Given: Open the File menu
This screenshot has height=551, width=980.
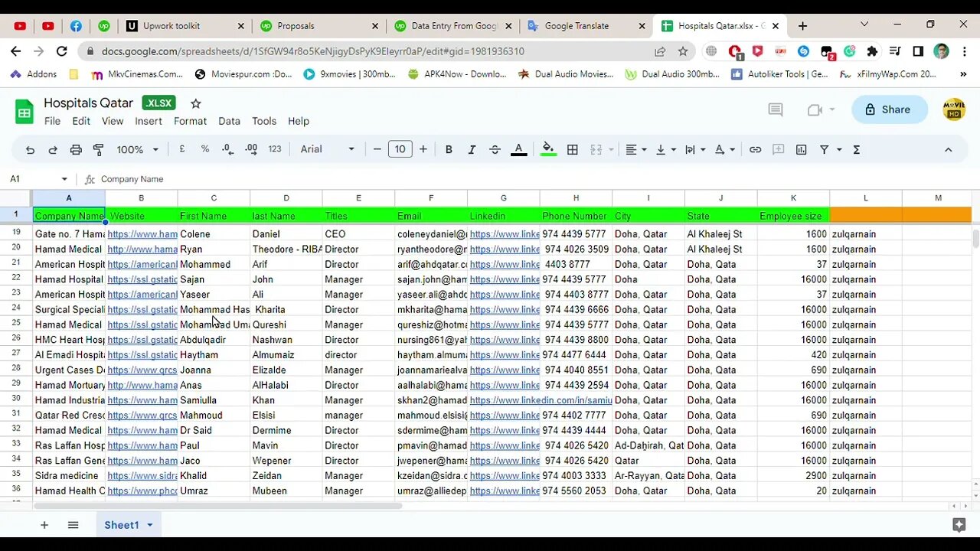Looking at the screenshot, I should tap(52, 121).
